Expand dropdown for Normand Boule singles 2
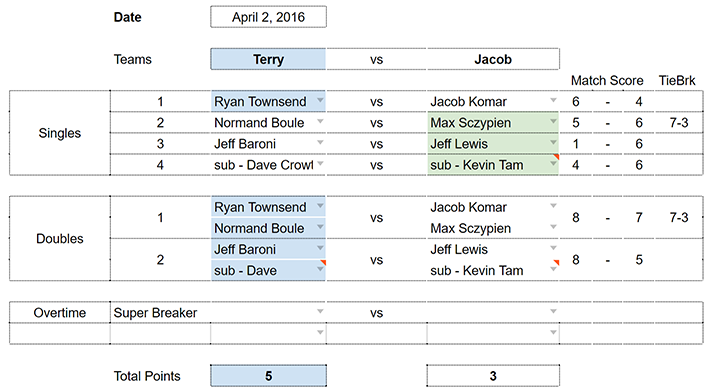The height and width of the screenshot is (391, 711). point(320,121)
